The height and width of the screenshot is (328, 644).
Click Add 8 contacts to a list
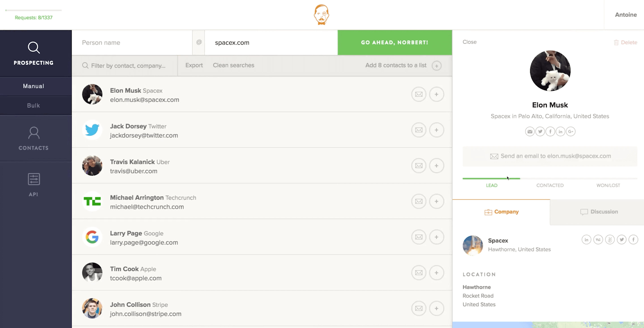coord(396,65)
